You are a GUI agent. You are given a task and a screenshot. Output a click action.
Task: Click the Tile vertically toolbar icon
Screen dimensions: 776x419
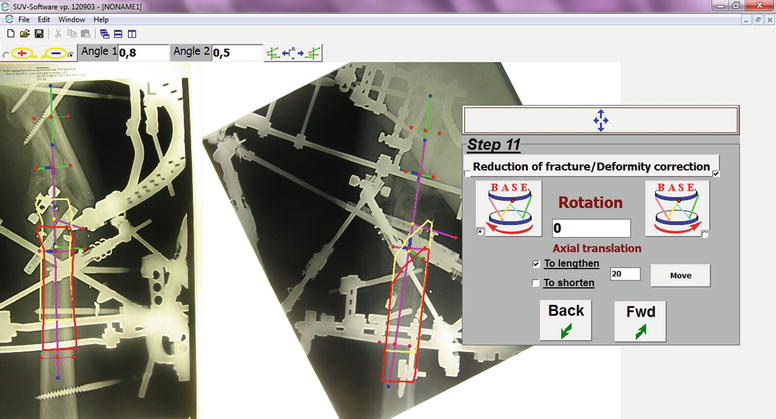coord(131,34)
